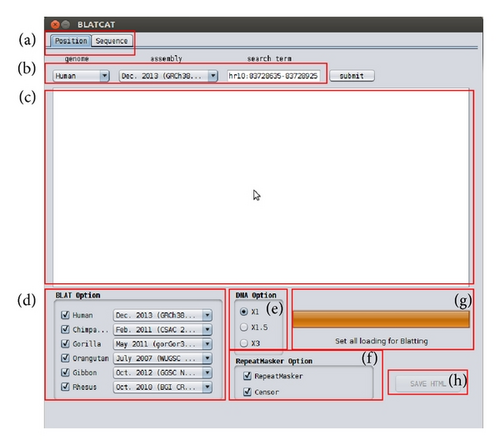Image resolution: width=500 pixels, height=445 pixels.
Task: Expand the Rhesus assembly dropdown Oct. 2010
Action: [x=163, y=387]
